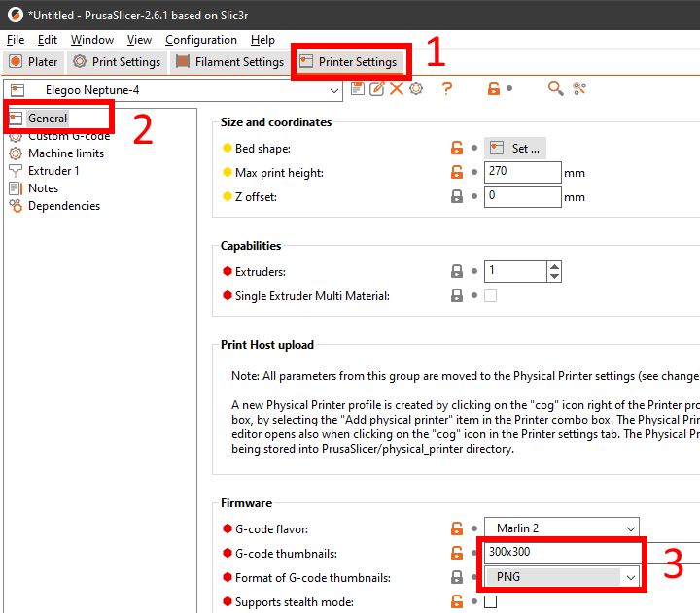This screenshot has width=700, height=613.
Task: Click reset dot beside G-code flavor
Action: (474, 528)
